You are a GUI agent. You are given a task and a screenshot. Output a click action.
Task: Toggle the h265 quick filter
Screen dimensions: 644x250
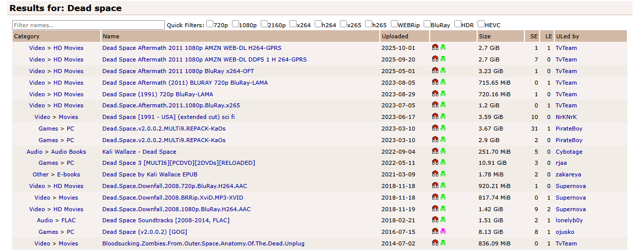point(369,24)
